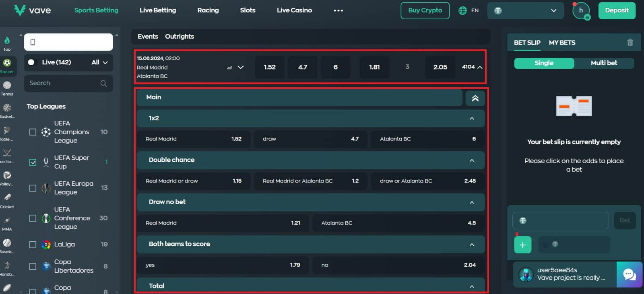644x294 pixels.
Task: Open the Live All filter dropdown
Action: (99, 62)
